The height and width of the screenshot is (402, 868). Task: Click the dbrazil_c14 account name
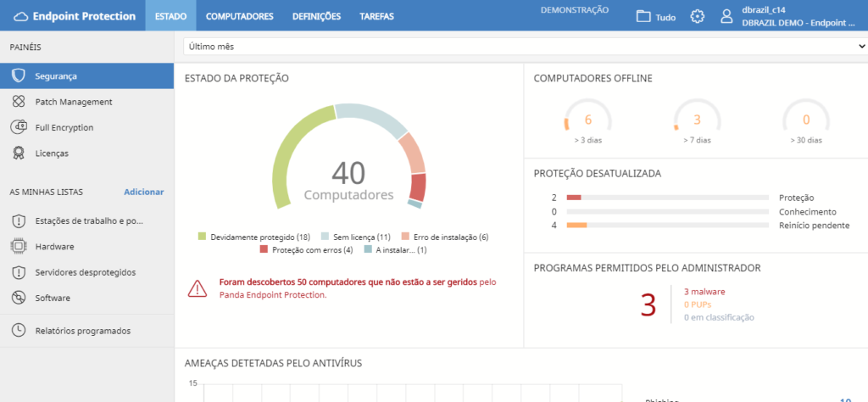pos(764,10)
